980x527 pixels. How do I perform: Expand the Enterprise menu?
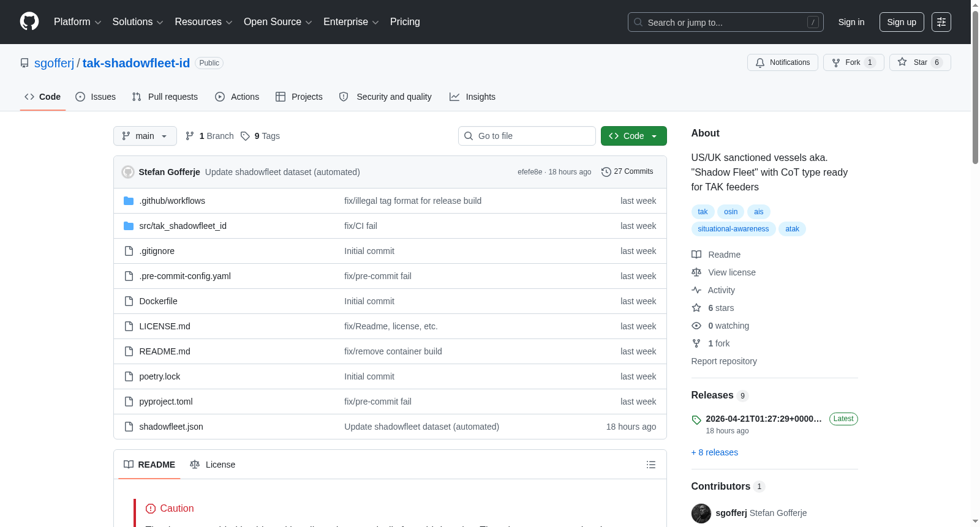pyautogui.click(x=351, y=22)
